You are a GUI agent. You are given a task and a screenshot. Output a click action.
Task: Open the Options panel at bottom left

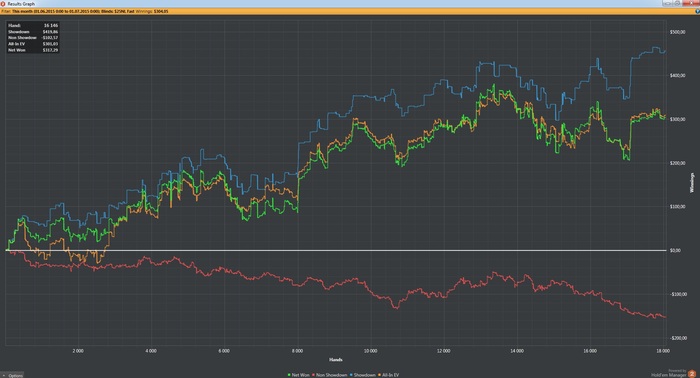(x=12, y=375)
